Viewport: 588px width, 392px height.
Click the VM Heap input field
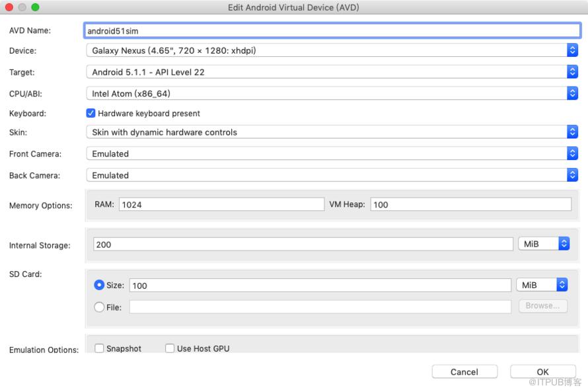(471, 204)
